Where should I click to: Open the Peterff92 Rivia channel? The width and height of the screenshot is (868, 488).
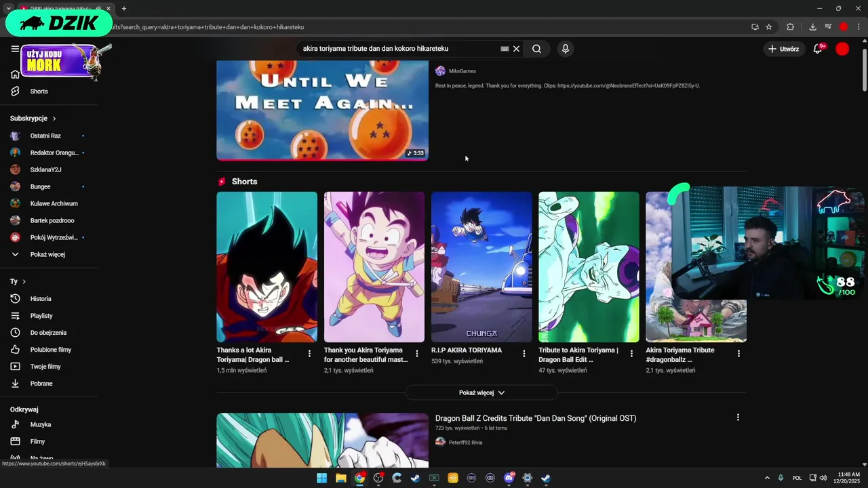pyautogui.click(x=465, y=443)
